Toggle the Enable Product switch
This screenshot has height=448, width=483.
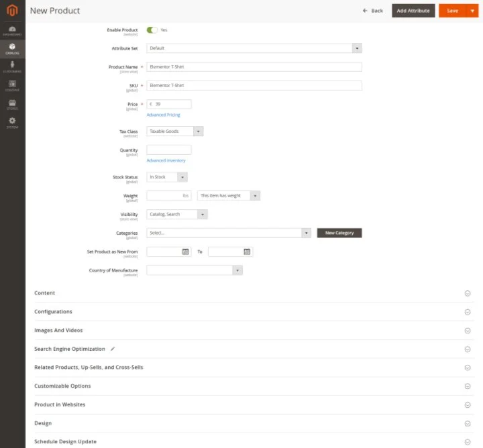point(152,30)
